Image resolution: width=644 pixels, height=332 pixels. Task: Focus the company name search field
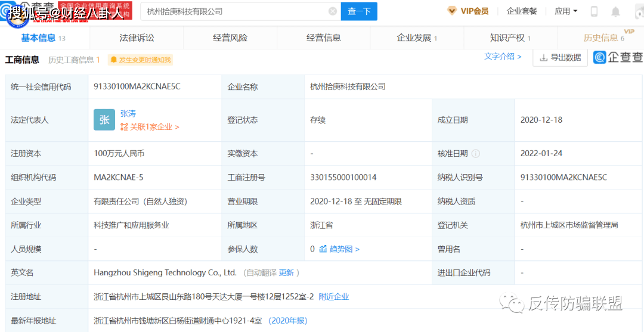[236, 11]
